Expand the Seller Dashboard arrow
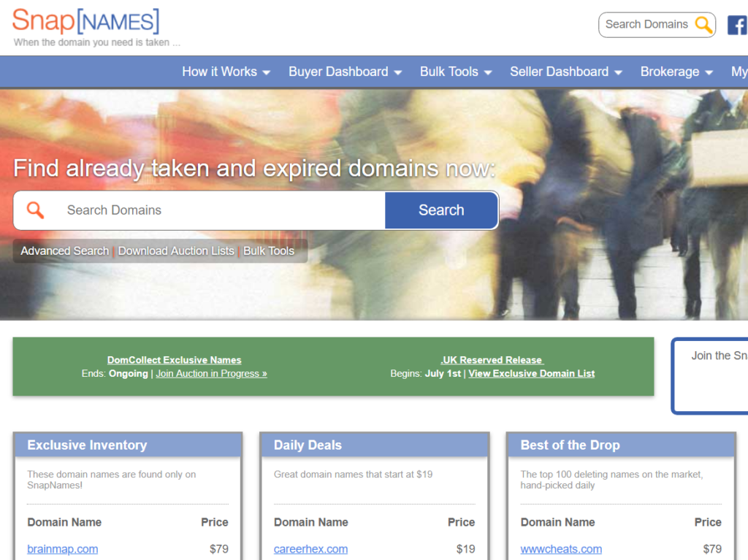 tap(618, 72)
